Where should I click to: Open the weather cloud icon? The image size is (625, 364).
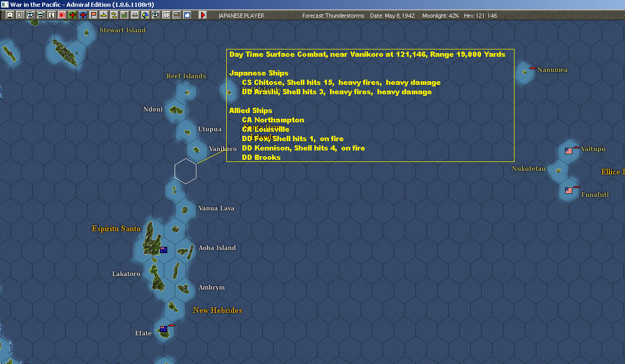187,15
